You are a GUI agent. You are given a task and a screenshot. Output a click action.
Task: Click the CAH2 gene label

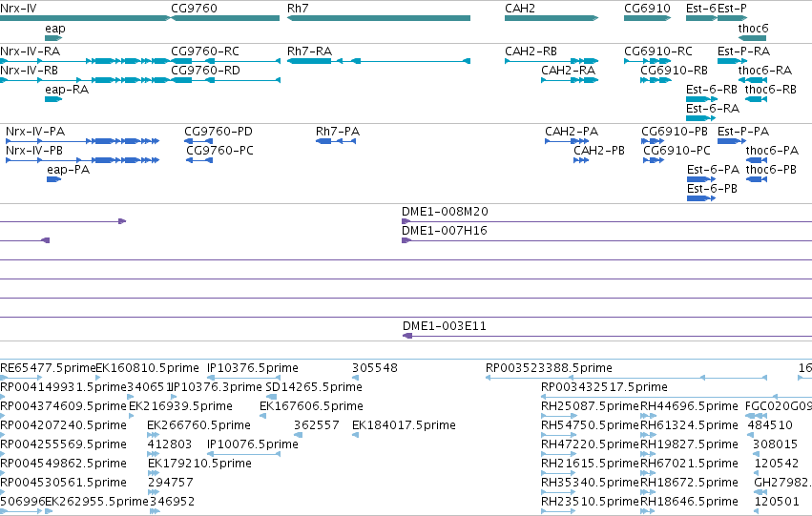[520, 9]
